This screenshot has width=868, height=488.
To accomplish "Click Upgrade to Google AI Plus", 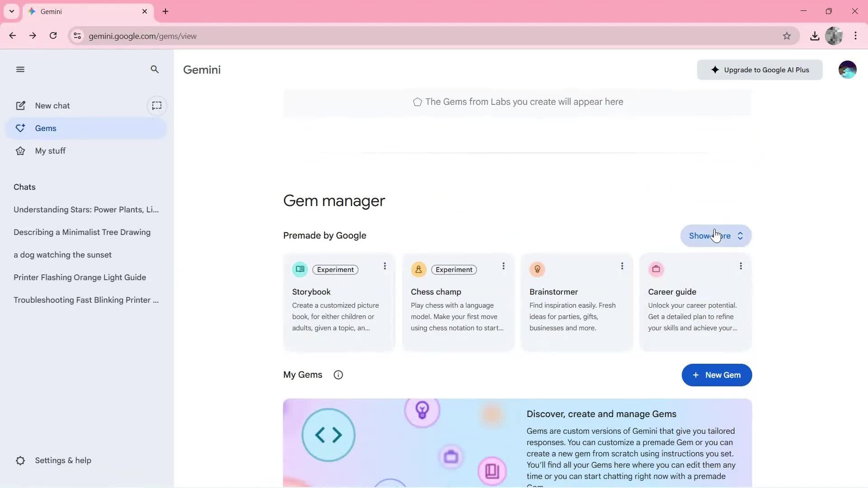I will coord(759,70).
